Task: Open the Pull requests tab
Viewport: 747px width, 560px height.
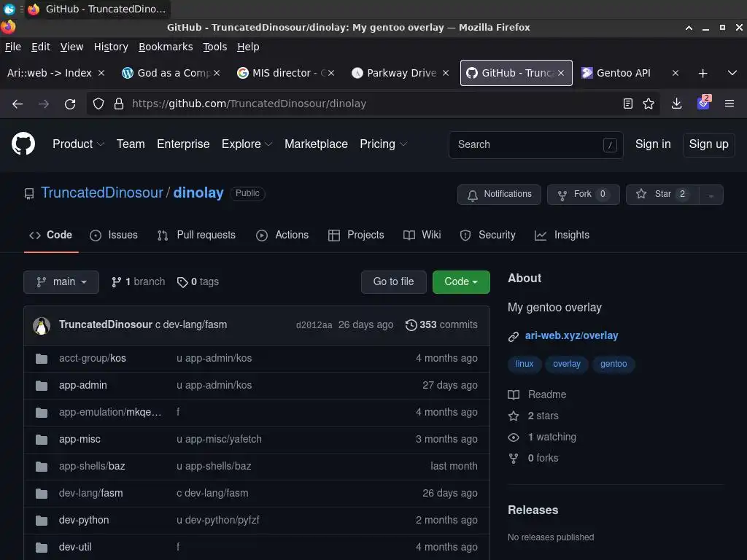Action: [x=196, y=236]
